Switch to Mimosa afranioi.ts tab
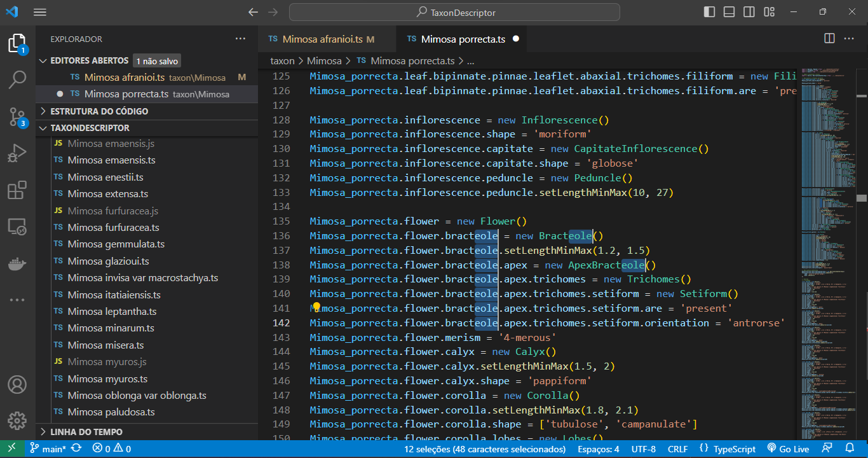The width and height of the screenshot is (868, 458). (322, 39)
